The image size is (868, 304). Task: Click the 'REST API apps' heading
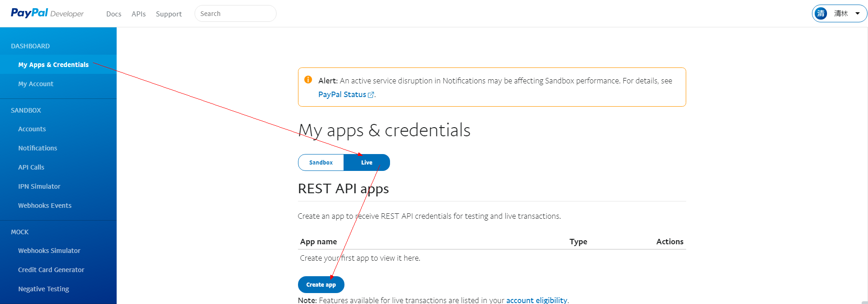(343, 189)
